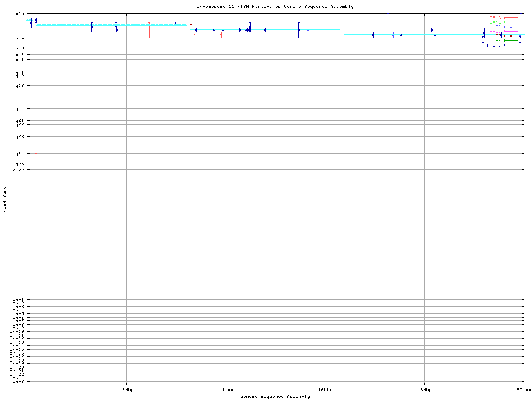Select the magenta RPCI legend marker
Screen dimensions: 532x399
click(511, 32)
